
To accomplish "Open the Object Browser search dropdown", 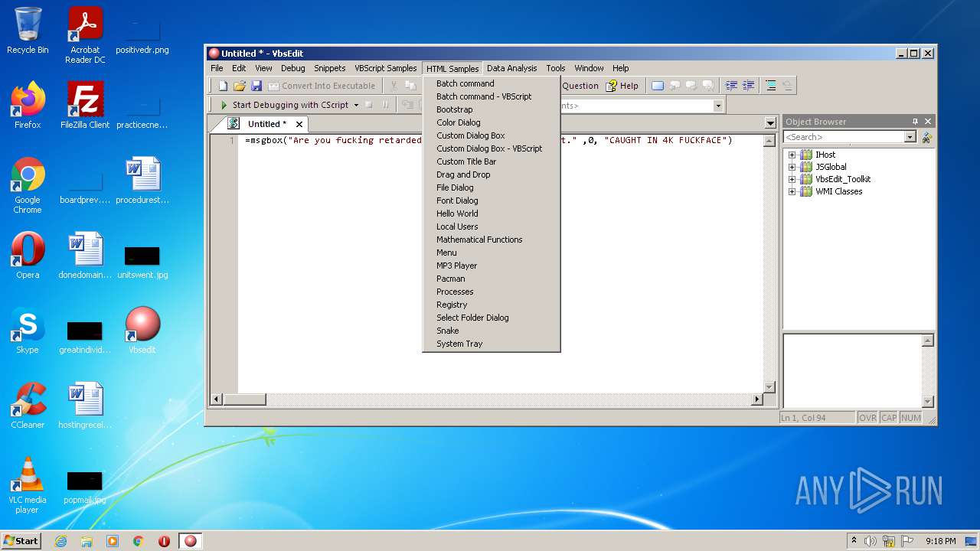I will [910, 137].
